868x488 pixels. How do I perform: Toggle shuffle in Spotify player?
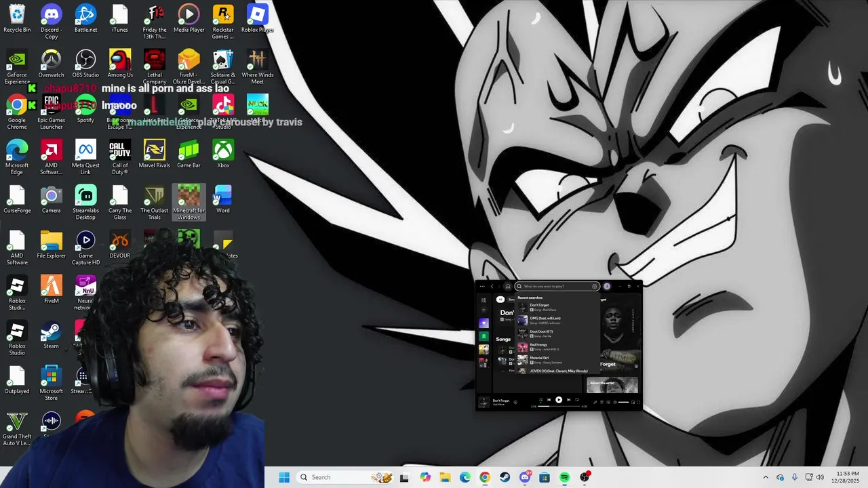tap(540, 400)
